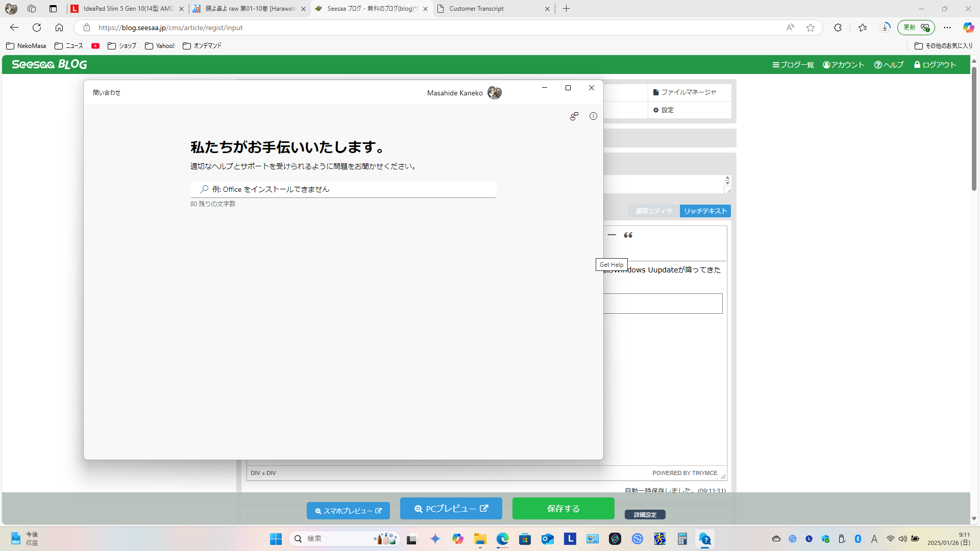Click the Windows taskbar search box
980x551 pixels.
click(x=345, y=539)
